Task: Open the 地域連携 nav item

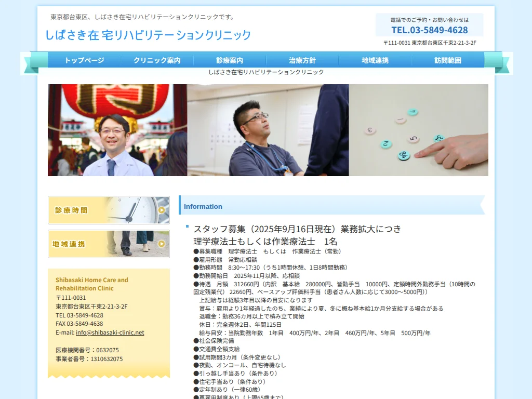Action: [375, 60]
